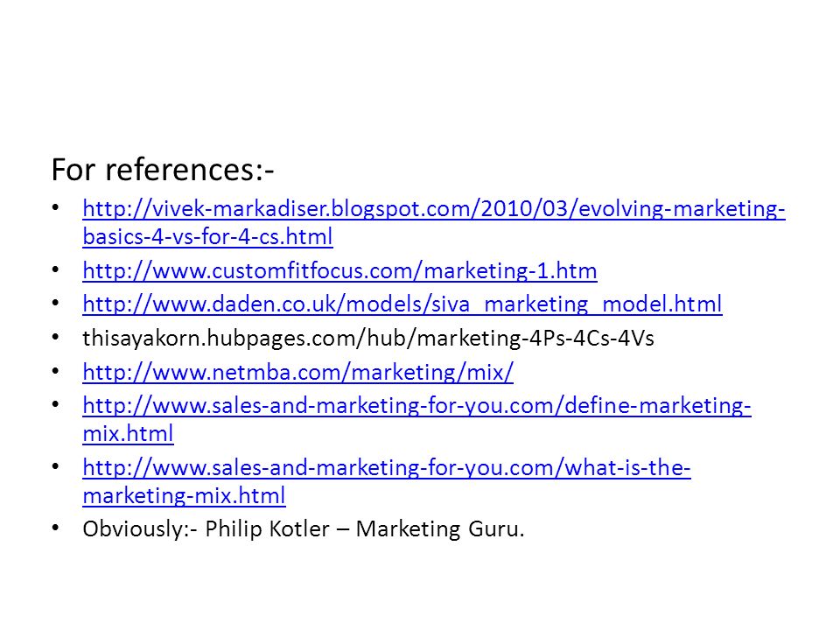Click the bullet before thisayakorn.hubpages.com
840x630 pixels.
[x=56, y=337]
